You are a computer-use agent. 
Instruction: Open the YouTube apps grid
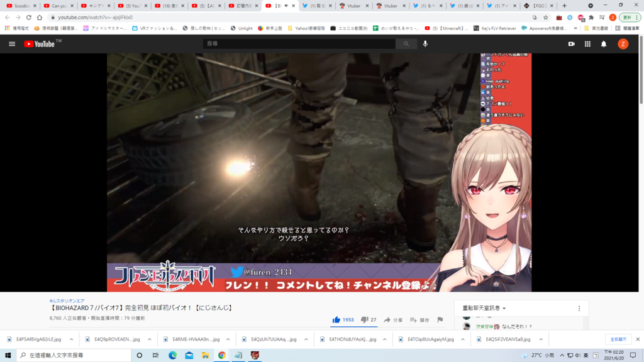coord(588,44)
